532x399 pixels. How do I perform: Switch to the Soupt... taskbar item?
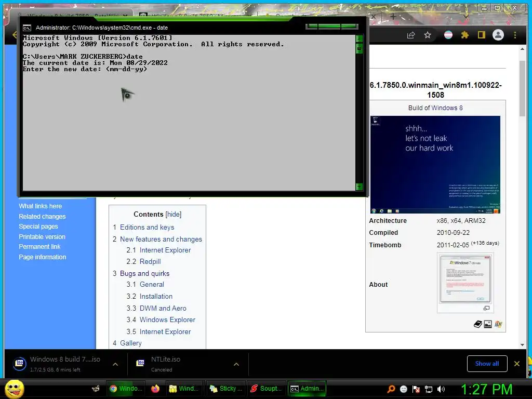pyautogui.click(x=266, y=389)
